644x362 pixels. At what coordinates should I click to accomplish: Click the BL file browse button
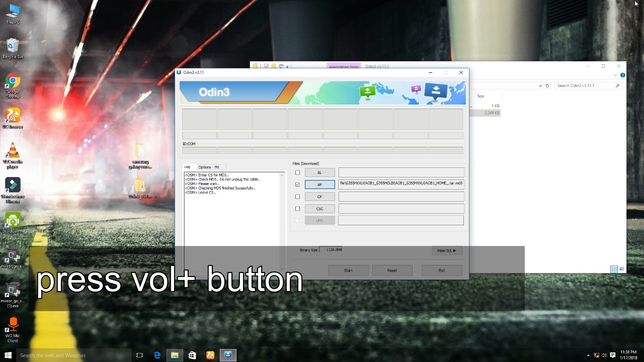click(x=319, y=172)
